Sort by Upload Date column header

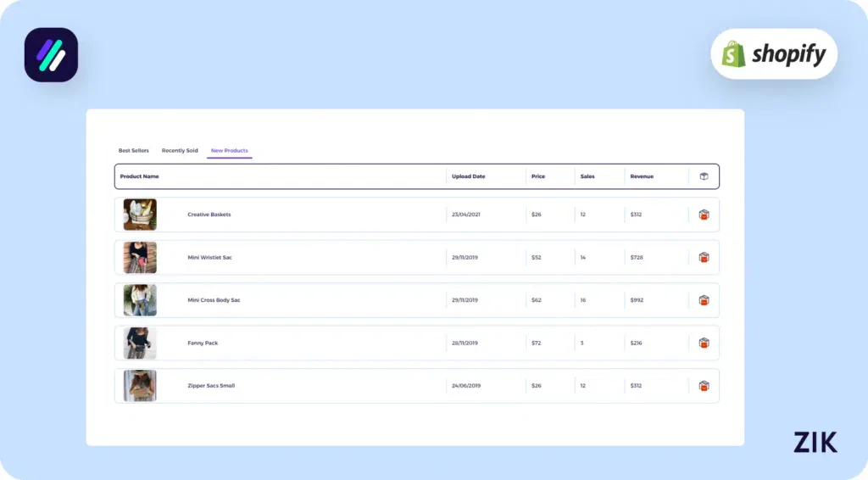[468, 176]
